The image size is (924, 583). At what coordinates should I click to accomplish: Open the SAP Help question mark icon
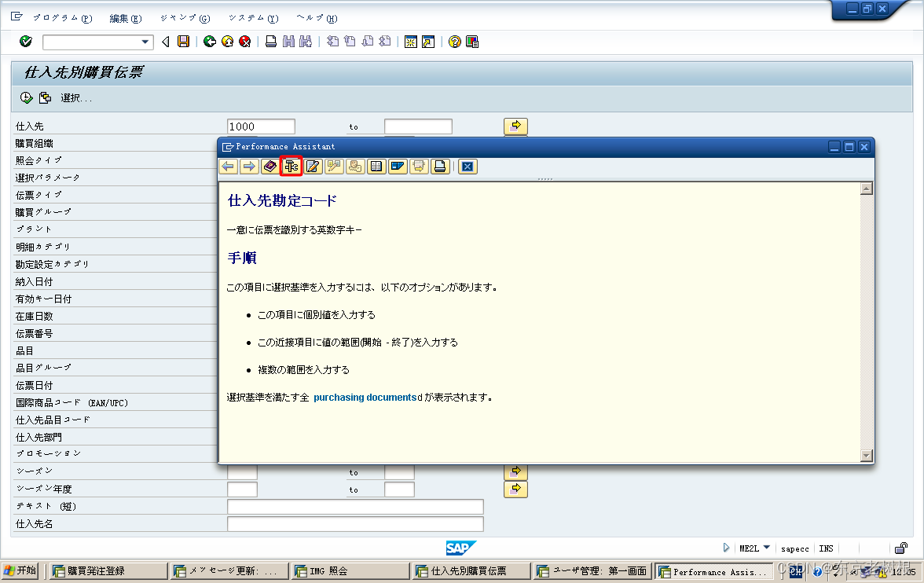click(453, 42)
